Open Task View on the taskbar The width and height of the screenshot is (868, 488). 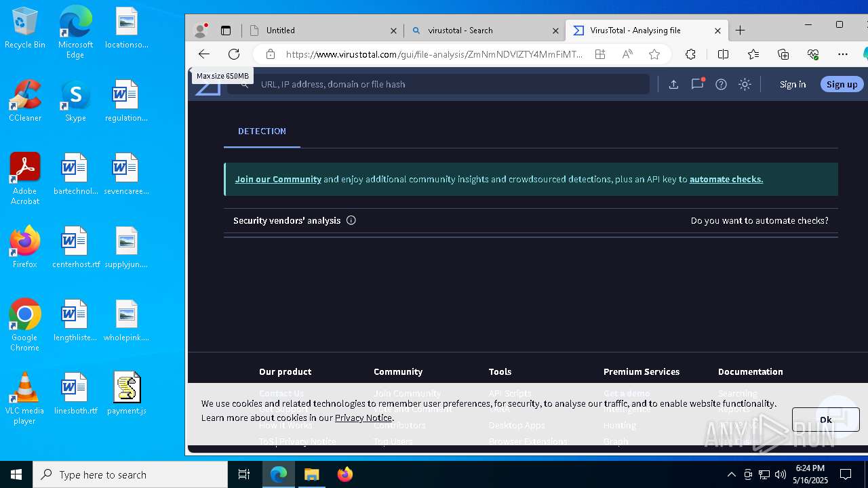[x=244, y=474]
